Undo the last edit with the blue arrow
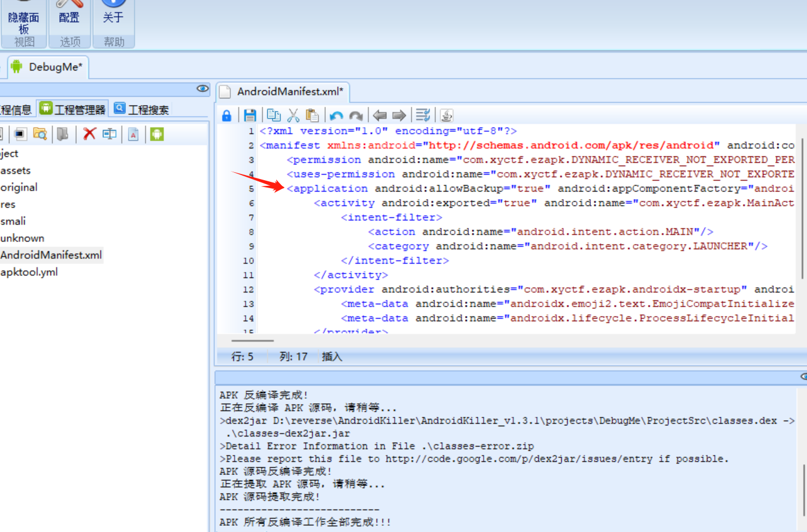Image resolution: width=807 pixels, height=532 pixels. [x=337, y=116]
